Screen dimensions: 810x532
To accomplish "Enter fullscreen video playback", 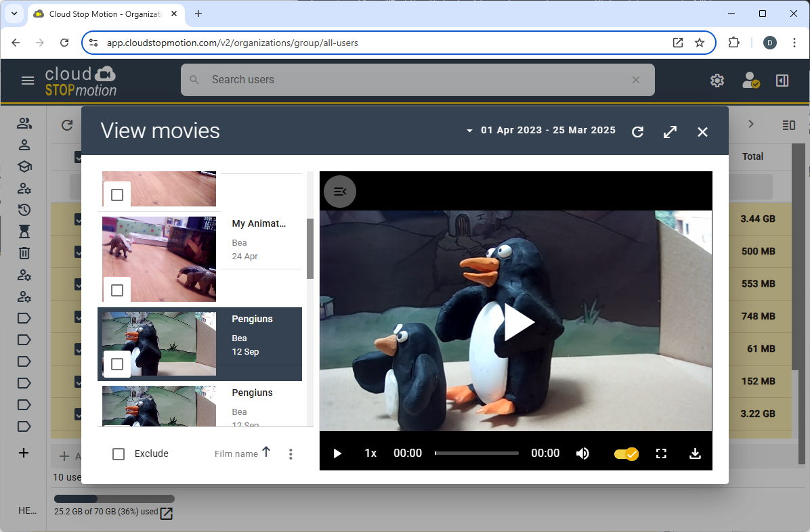I will pyautogui.click(x=661, y=453).
